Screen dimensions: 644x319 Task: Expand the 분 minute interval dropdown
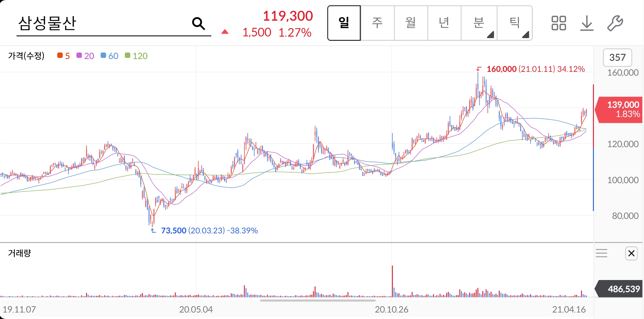pyautogui.click(x=479, y=23)
